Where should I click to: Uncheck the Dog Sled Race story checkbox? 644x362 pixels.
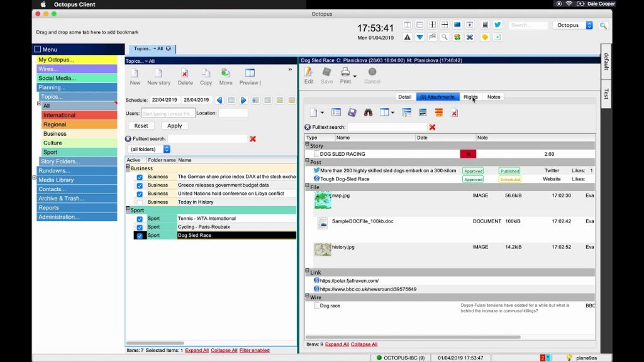(140, 235)
